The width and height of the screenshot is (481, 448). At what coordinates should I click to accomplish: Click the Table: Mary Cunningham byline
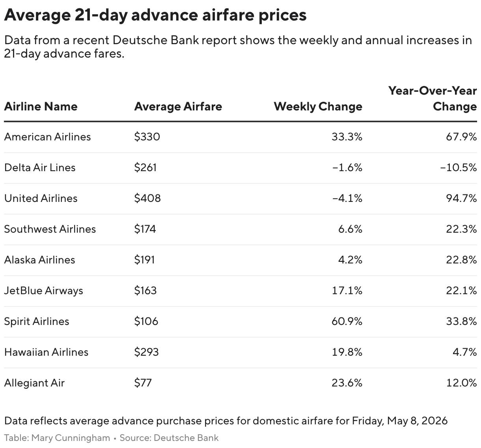click(57, 438)
